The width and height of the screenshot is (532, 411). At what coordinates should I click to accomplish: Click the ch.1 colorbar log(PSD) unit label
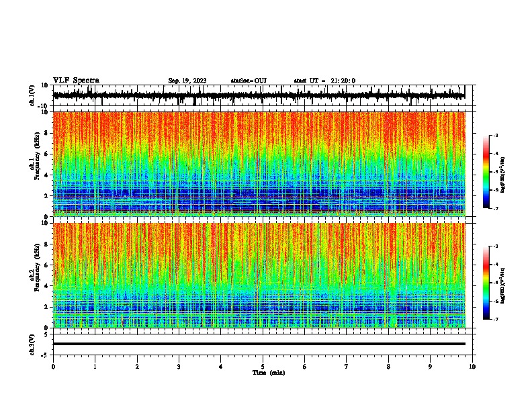click(x=503, y=175)
